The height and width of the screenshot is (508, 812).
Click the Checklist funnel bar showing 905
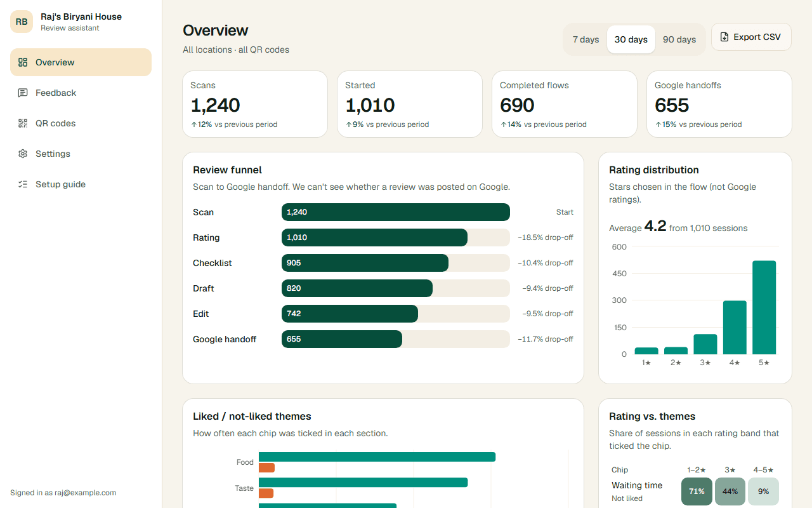coord(365,263)
